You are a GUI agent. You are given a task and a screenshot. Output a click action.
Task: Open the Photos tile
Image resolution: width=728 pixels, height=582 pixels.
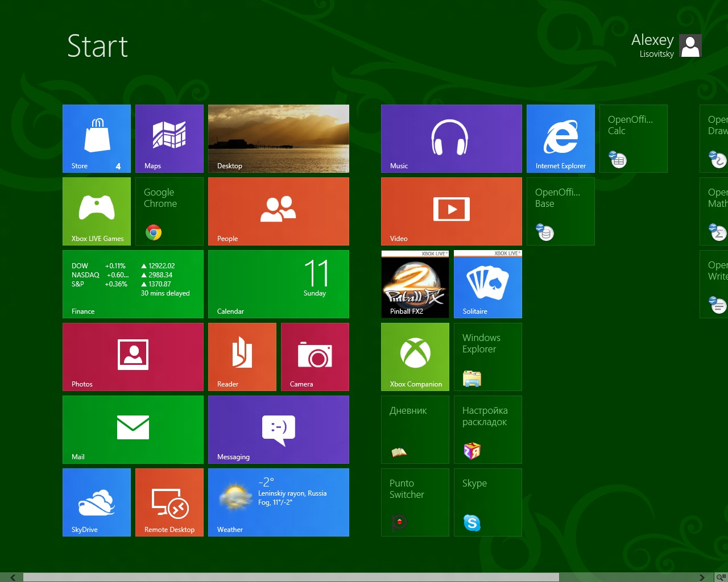pyautogui.click(x=133, y=357)
